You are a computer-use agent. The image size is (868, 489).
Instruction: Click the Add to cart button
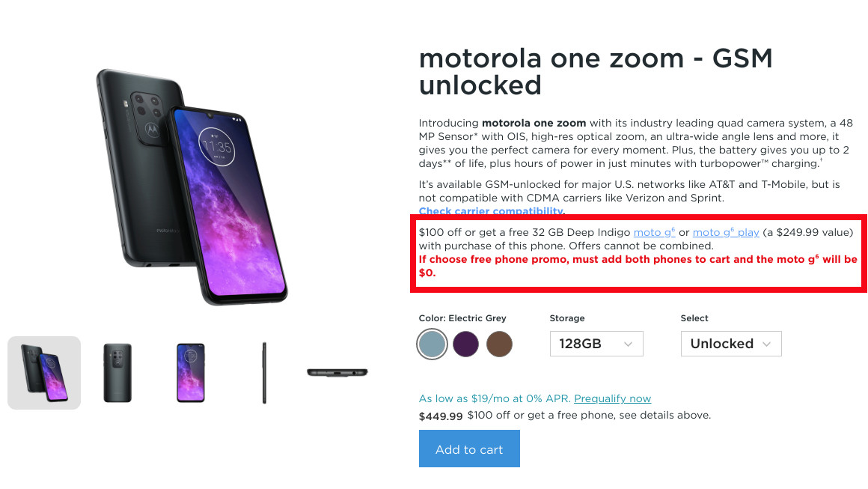pos(468,448)
